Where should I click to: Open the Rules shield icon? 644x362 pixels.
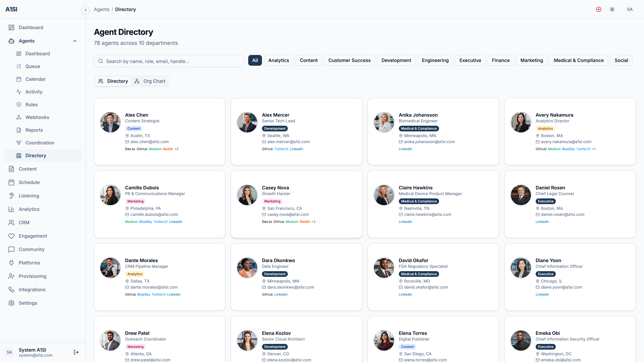(x=19, y=105)
